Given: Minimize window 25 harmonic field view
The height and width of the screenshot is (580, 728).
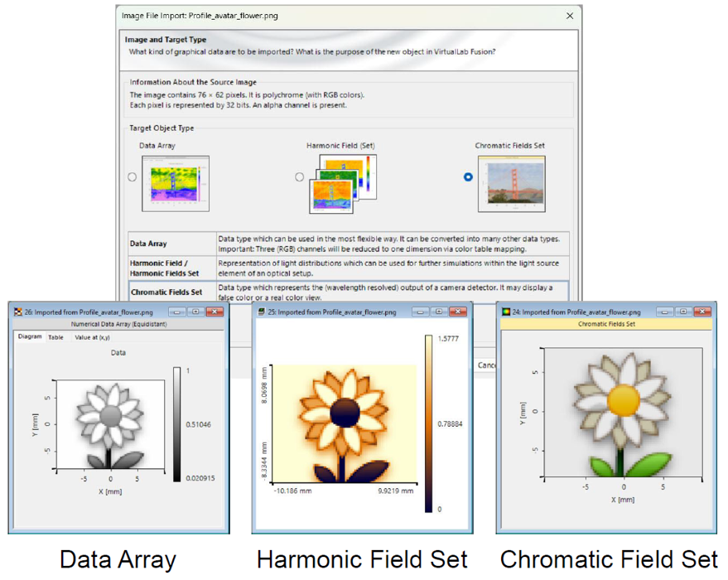Looking at the screenshot, I should point(420,312).
